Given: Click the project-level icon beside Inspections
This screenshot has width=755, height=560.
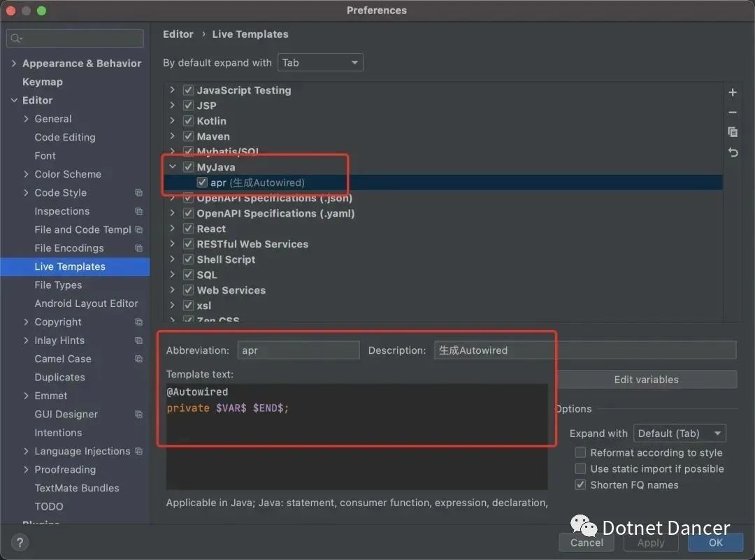Looking at the screenshot, I should pos(138,211).
